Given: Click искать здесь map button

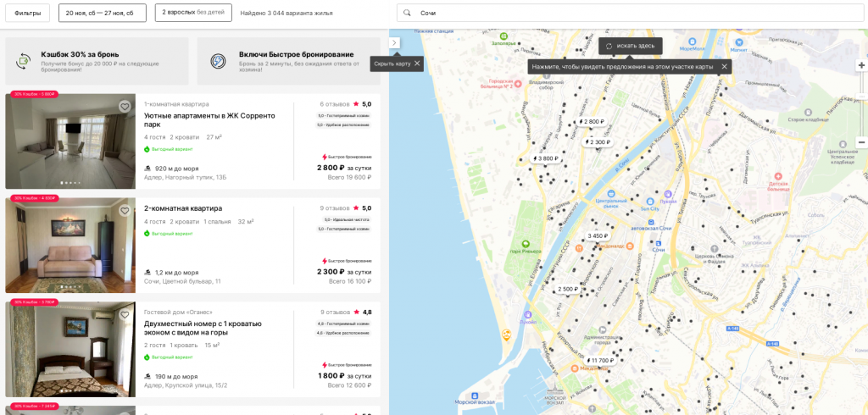Looking at the screenshot, I should [631, 46].
